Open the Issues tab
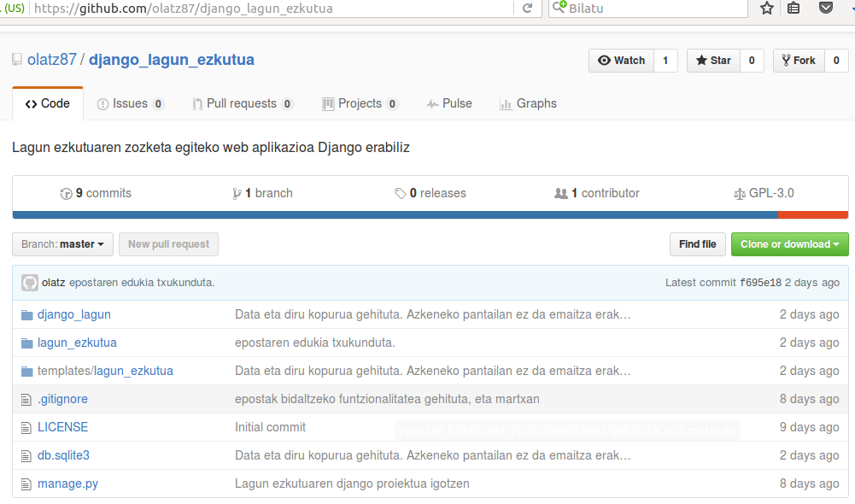855x504 pixels. pos(130,103)
